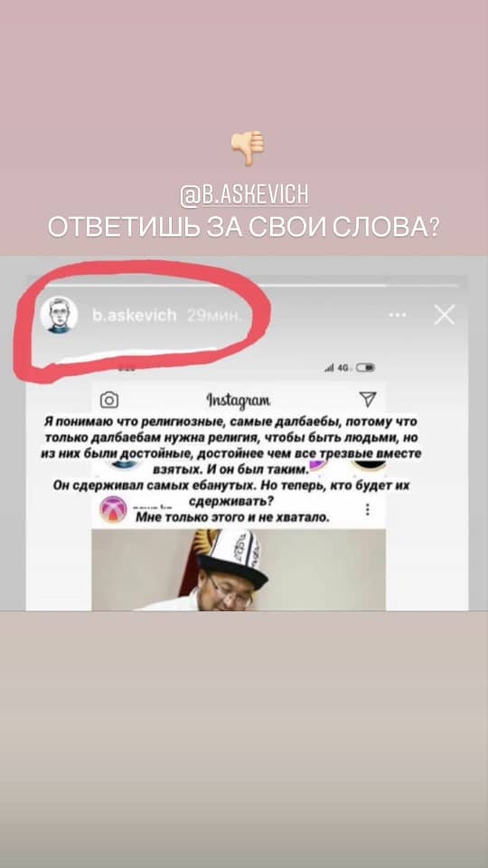Tap the photo of man in kalpak hat
The image size is (488, 868).
(239, 570)
